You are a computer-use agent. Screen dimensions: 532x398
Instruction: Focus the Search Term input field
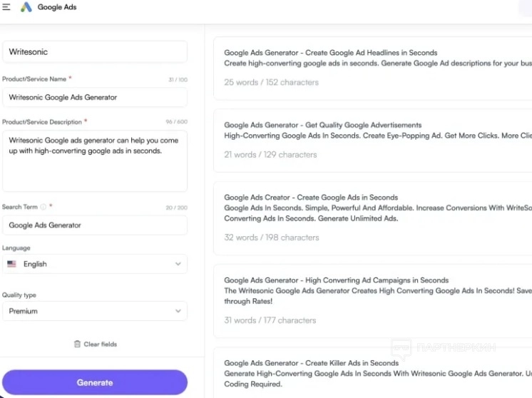(x=94, y=225)
